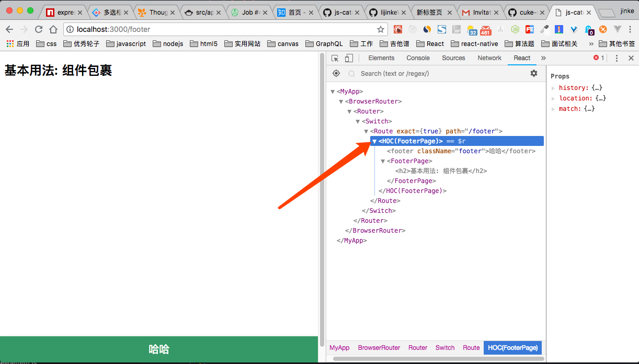Switch to the Elements tab
The height and width of the screenshot is (364, 639).
pyautogui.click(x=381, y=58)
